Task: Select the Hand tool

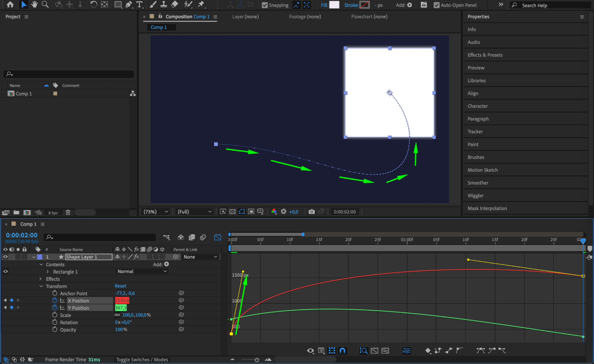Action: tap(34, 4)
